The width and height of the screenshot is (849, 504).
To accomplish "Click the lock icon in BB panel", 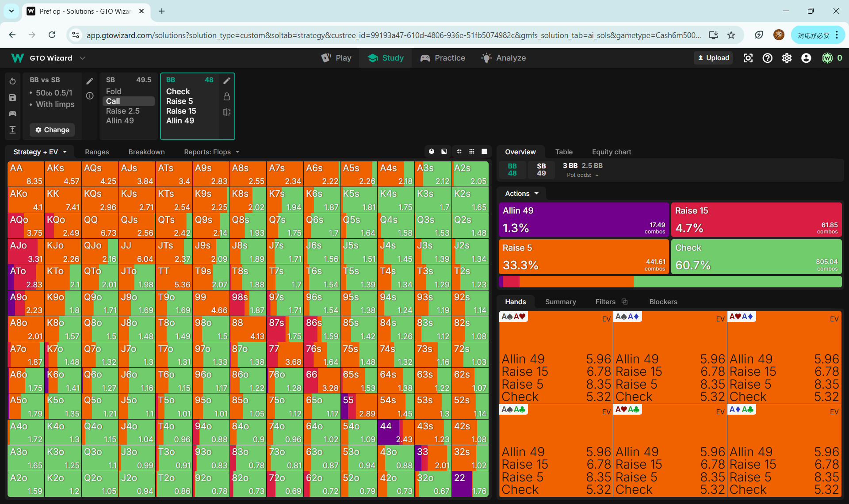I will click(227, 96).
